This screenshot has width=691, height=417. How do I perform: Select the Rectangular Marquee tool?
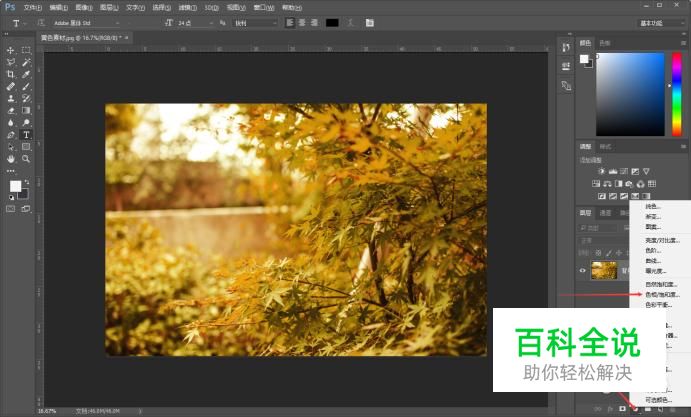[26, 50]
